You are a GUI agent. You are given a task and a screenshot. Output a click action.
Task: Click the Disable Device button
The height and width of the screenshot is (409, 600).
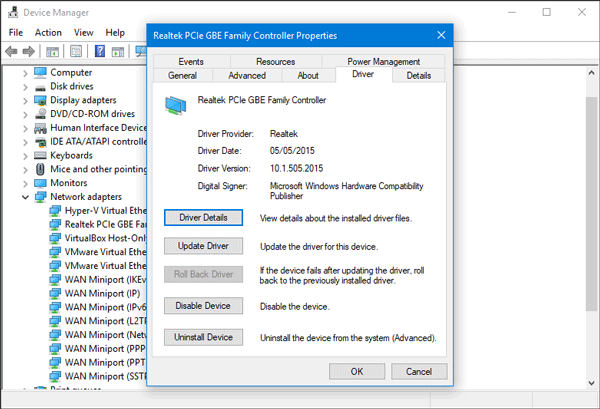click(203, 306)
